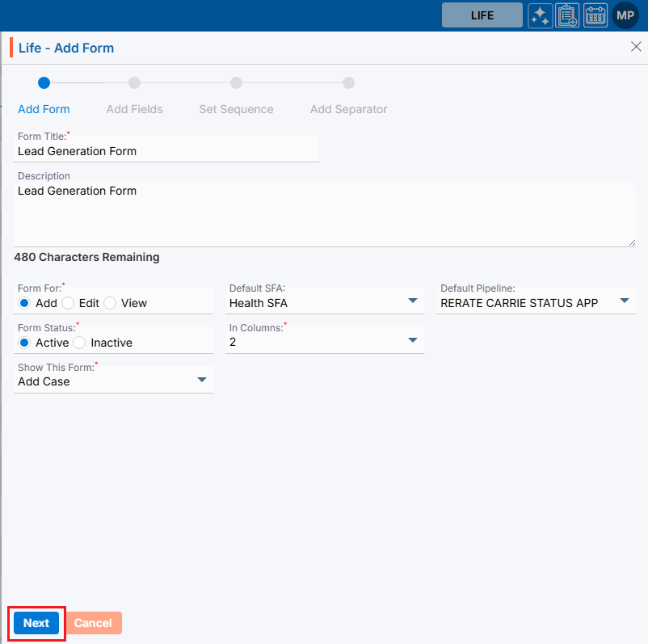The image size is (648, 644).
Task: Close the Life - Add Form panel
Action: pyautogui.click(x=636, y=47)
